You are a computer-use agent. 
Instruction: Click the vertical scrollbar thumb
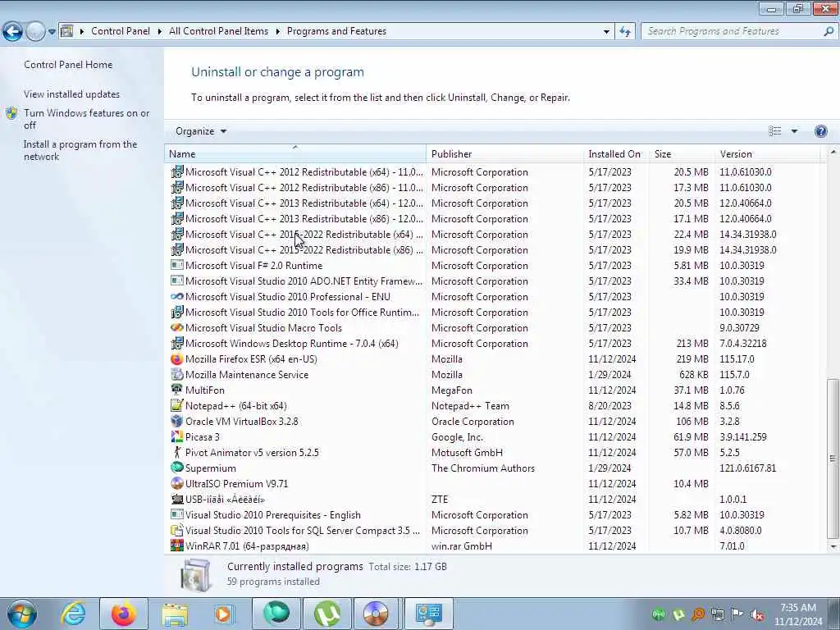pyautogui.click(x=833, y=459)
